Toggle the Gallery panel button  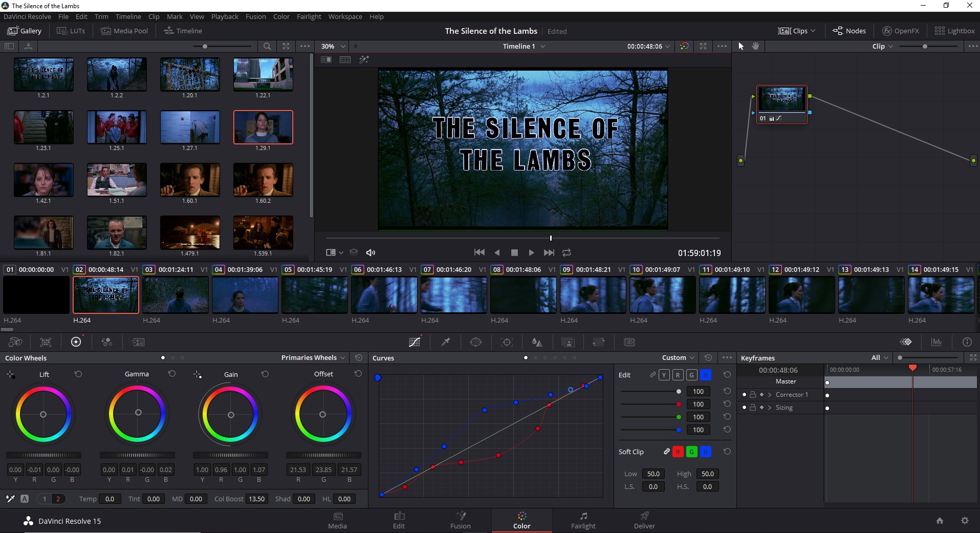click(x=25, y=31)
